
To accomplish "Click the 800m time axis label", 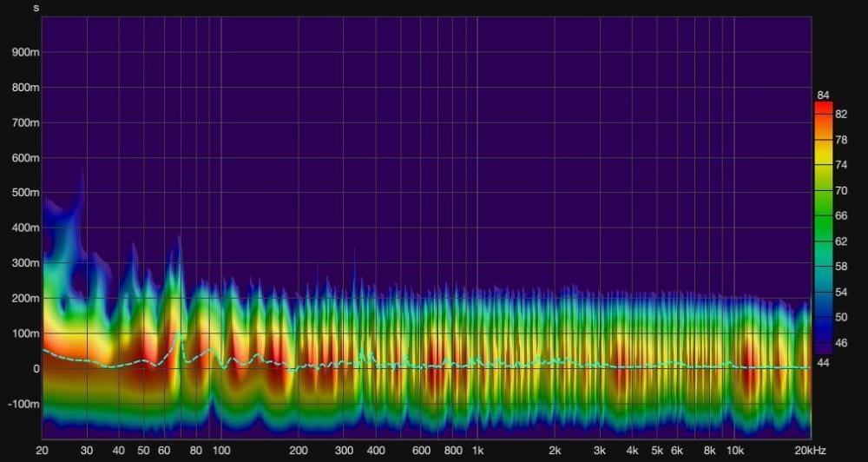I will coord(23,88).
